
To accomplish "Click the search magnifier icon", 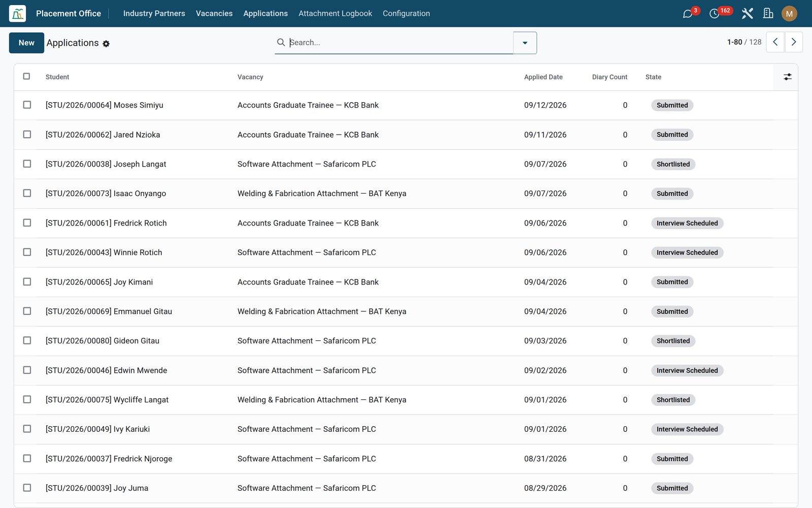I will click(281, 42).
